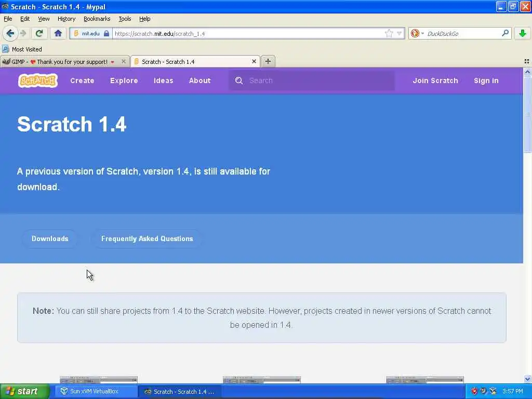This screenshot has width=532, height=399.
Task: Click the padlock site security icon
Action: point(107,33)
